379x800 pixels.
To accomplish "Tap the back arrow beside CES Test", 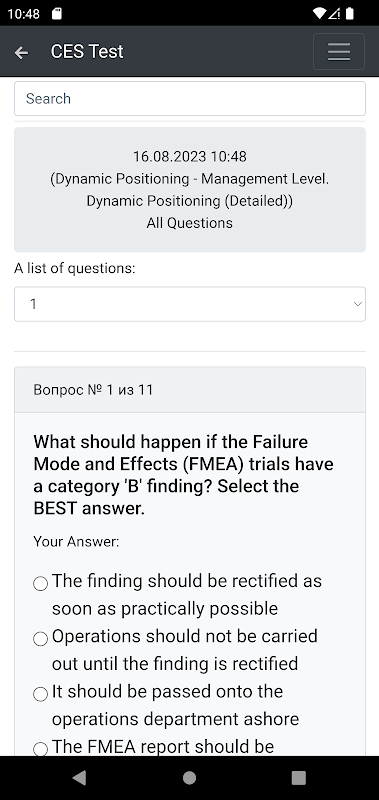I will (21, 52).
